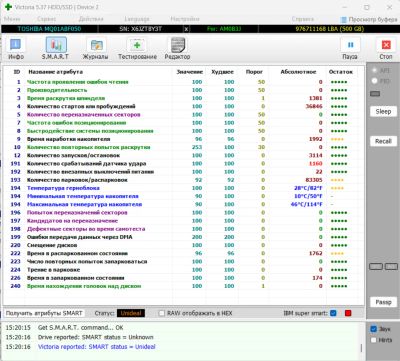The width and height of the screenshot is (400, 361).
Task: Toggle RAW отображать в HEX checkbox
Action: (x=162, y=313)
